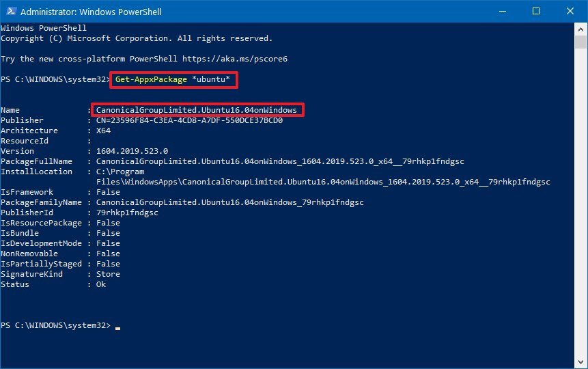Click the scrollbar down arrow
Viewport: 588px width, 369px height.
point(581,363)
